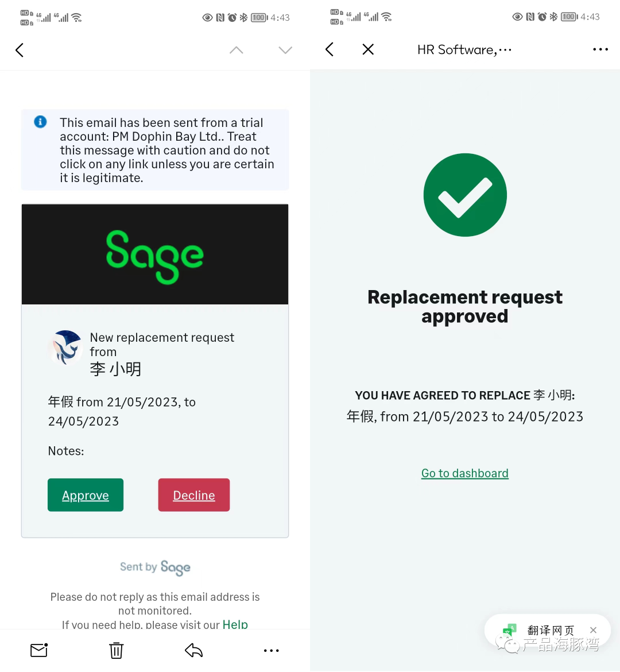
Task: Decline the replacement request
Action: tap(193, 495)
